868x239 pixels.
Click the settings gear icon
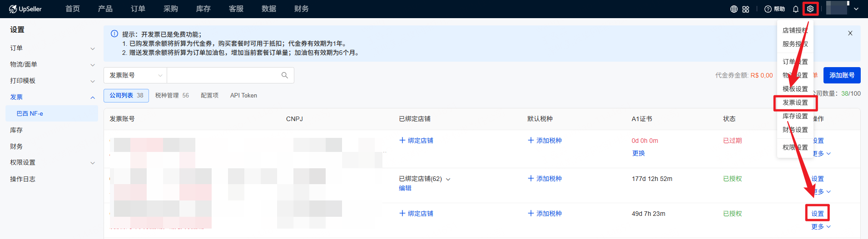pos(810,9)
